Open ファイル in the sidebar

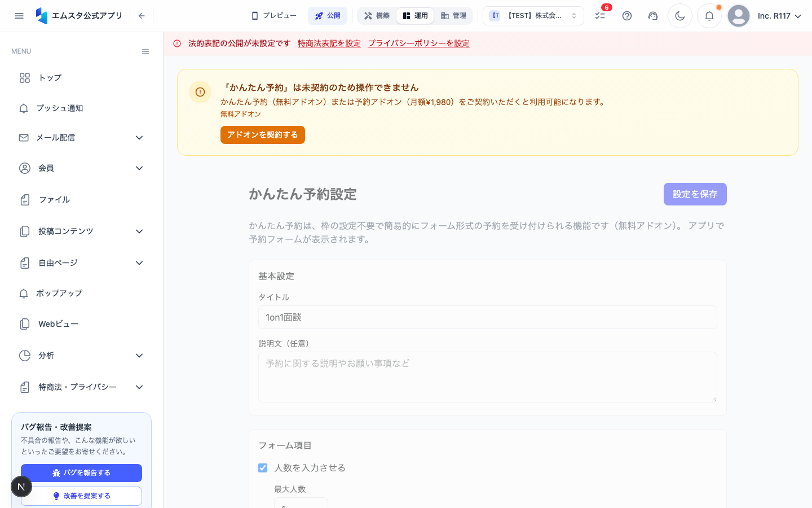click(x=81, y=200)
